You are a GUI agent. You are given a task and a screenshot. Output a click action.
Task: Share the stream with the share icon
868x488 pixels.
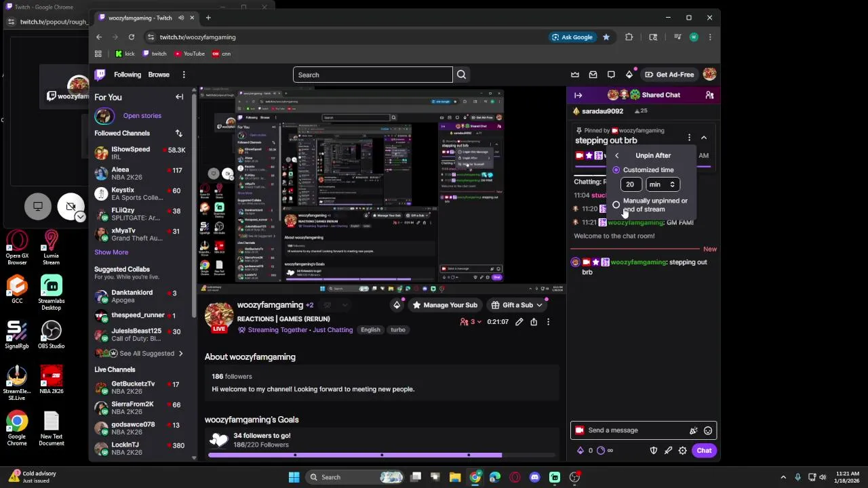tap(534, 322)
